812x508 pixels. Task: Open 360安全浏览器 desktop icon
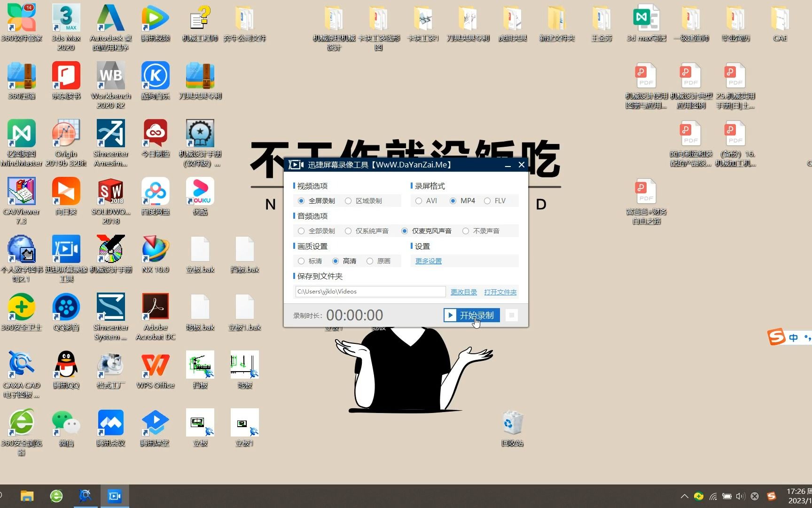pos(22,432)
